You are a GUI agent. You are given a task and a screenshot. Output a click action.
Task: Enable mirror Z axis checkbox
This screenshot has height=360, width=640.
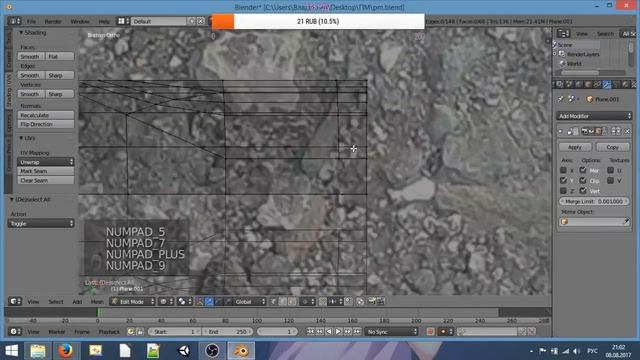click(x=563, y=191)
